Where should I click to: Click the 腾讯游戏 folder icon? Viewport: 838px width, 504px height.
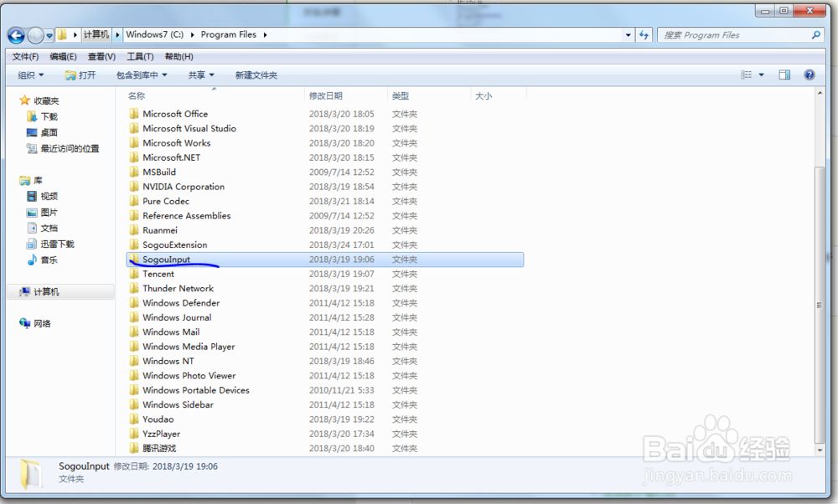tap(133, 448)
